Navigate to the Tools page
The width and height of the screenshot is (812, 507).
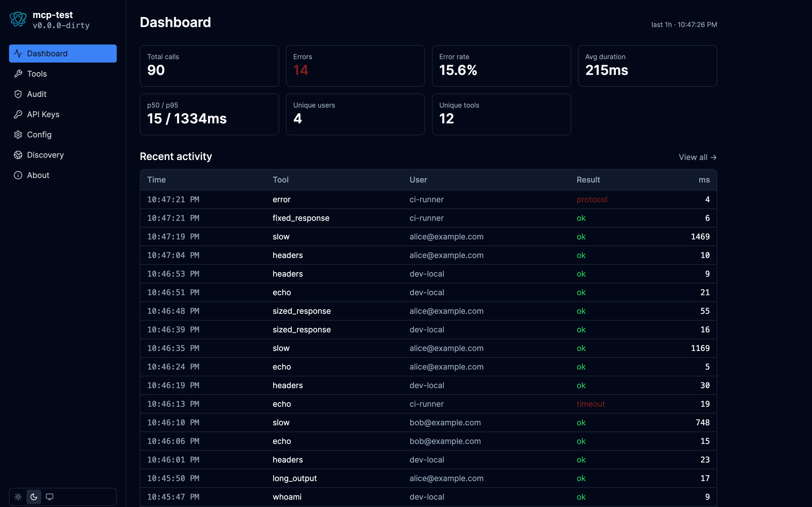pos(37,74)
